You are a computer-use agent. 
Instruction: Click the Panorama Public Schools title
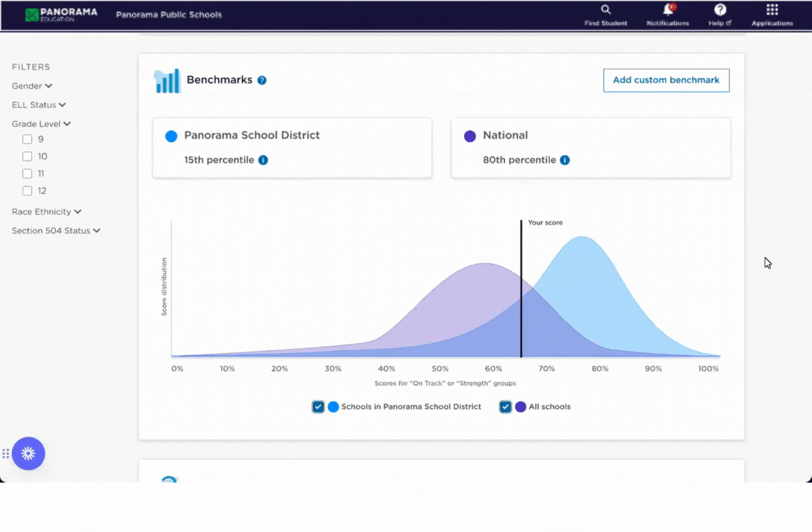click(x=169, y=15)
